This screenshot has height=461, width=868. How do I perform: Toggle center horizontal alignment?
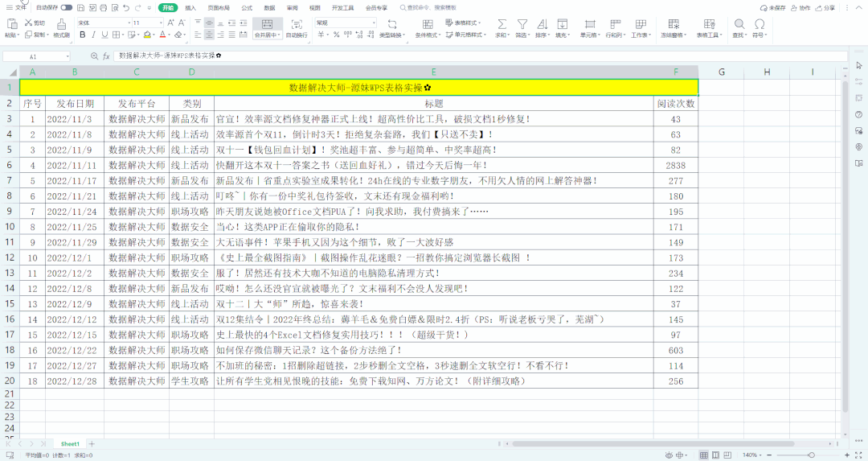pyautogui.click(x=209, y=35)
